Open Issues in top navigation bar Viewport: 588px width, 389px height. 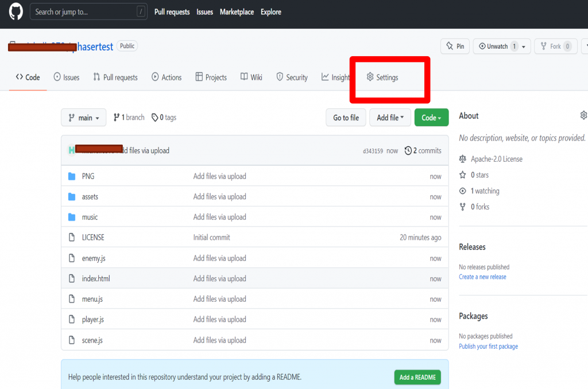tap(204, 12)
